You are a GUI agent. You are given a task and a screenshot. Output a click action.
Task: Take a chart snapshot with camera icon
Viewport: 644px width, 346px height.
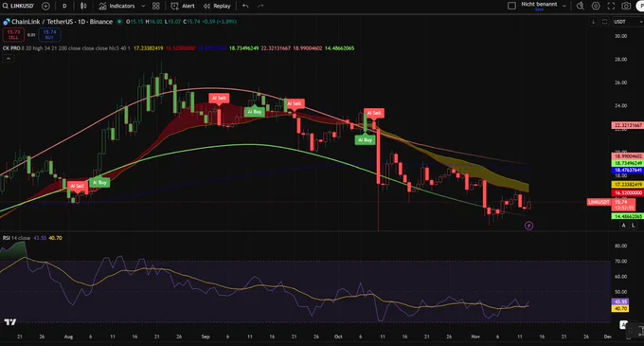click(x=626, y=6)
